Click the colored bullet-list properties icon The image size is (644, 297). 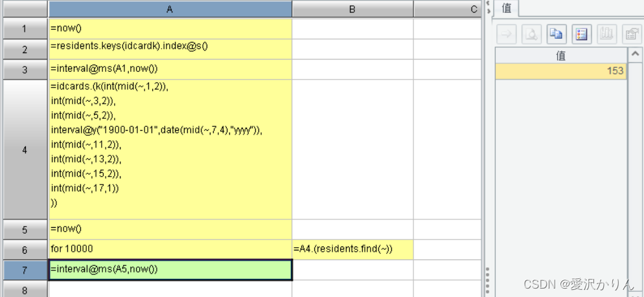tap(582, 34)
